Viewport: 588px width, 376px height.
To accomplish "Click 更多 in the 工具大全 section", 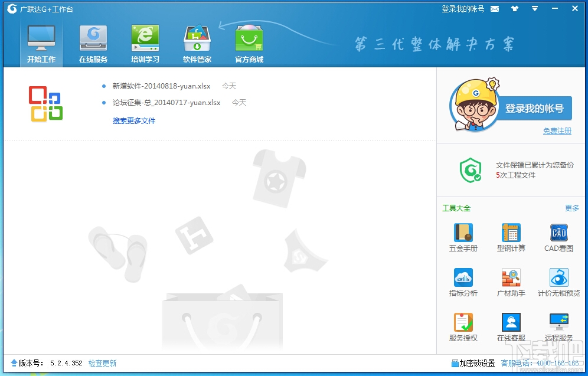I will coord(572,208).
